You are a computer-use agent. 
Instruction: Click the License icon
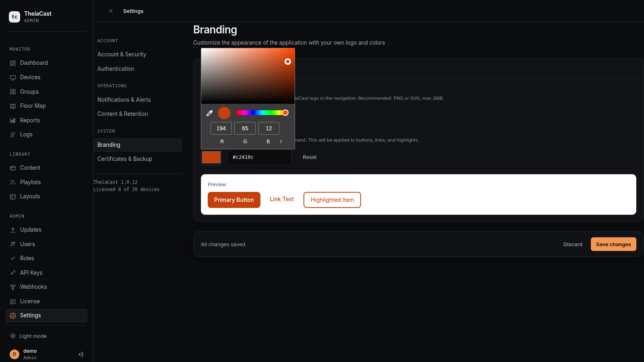coord(13,301)
